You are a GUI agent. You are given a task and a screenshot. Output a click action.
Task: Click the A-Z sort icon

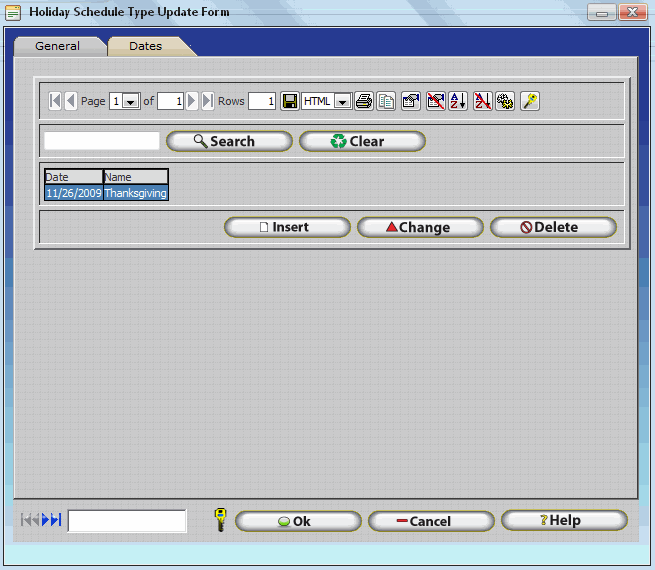[458, 101]
